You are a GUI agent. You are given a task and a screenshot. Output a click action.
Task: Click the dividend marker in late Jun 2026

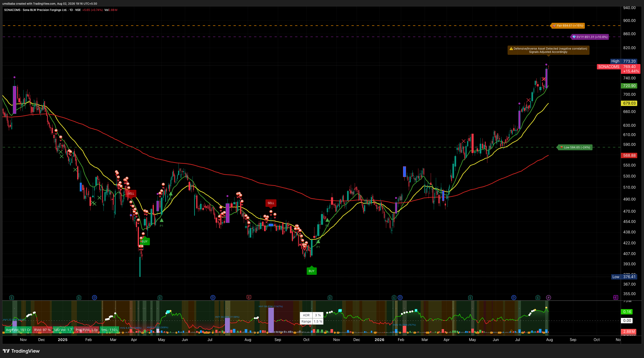click(514, 297)
